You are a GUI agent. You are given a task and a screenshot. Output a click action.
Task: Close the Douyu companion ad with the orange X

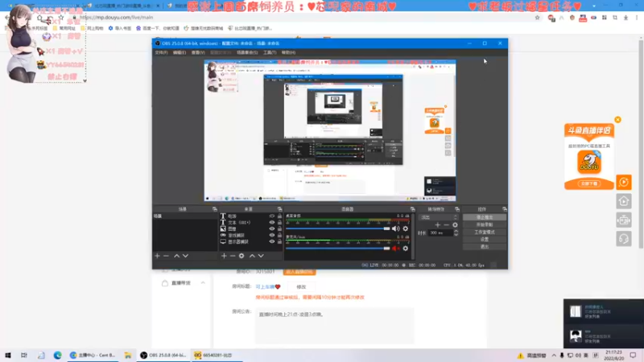pos(617,120)
